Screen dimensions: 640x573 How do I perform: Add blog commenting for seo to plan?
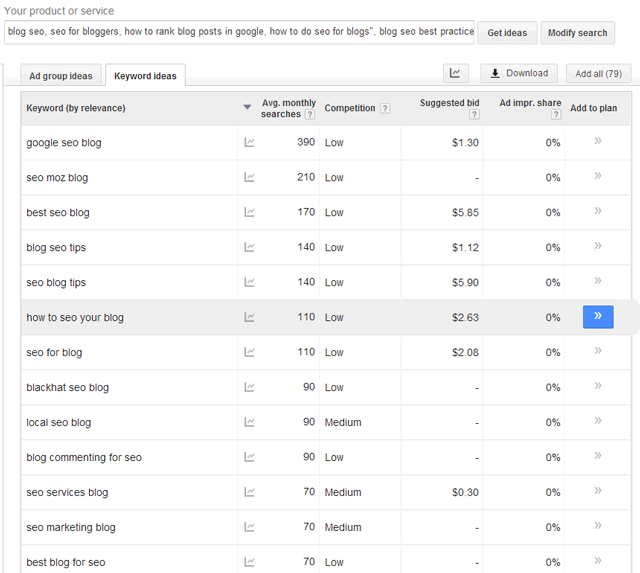point(598,455)
